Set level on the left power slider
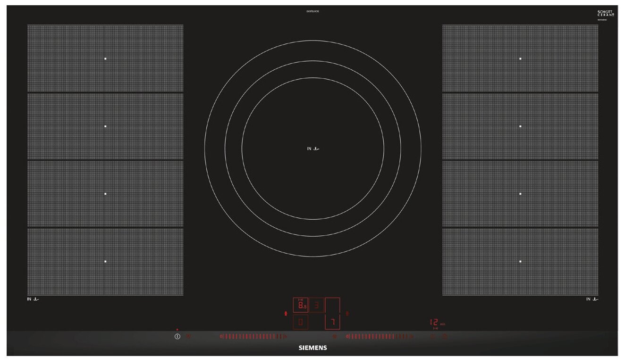Viewport: 625px width, 364px height. [253, 336]
